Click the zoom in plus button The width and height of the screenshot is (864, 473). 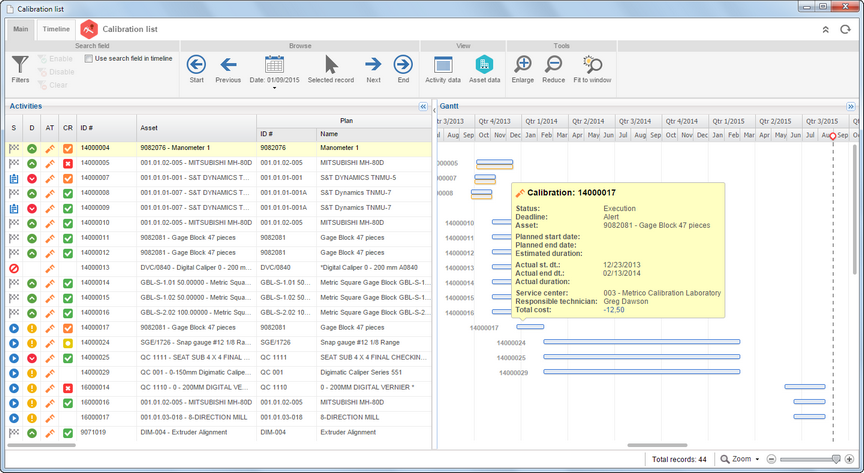click(x=850, y=459)
